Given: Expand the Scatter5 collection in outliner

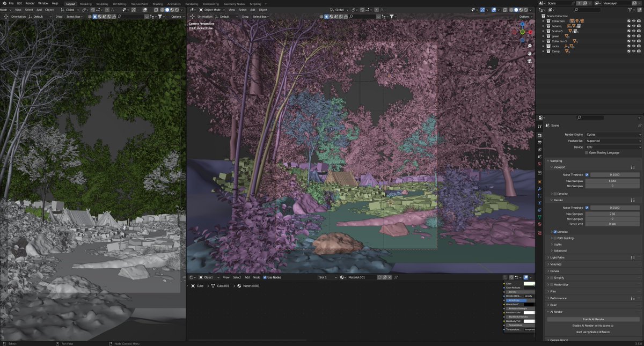Looking at the screenshot, I should point(543,31).
